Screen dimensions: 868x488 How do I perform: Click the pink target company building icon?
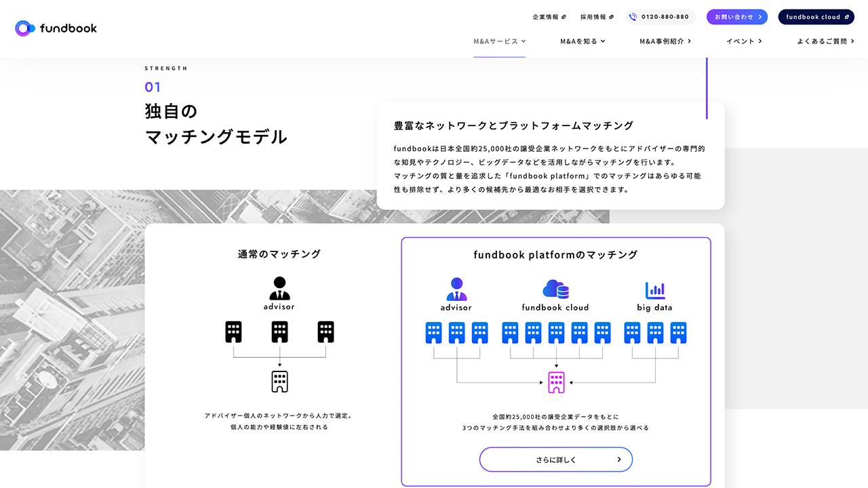point(556,382)
